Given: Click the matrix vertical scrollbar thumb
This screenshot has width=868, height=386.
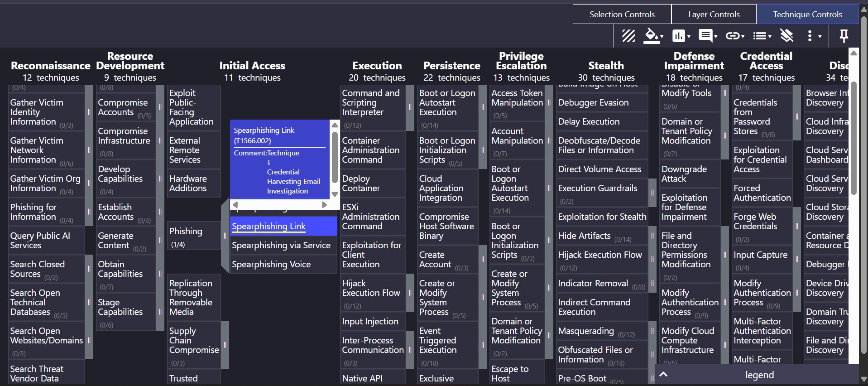Looking at the screenshot, I should [x=854, y=138].
